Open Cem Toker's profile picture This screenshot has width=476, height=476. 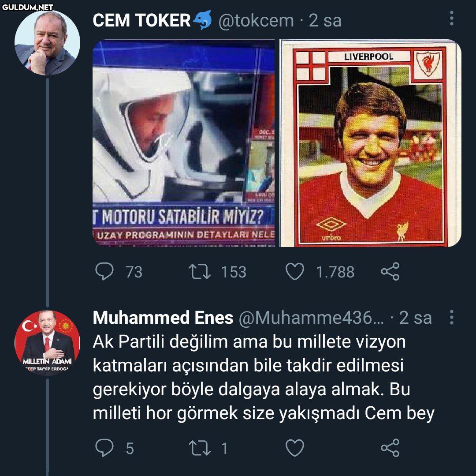pyautogui.click(x=47, y=43)
